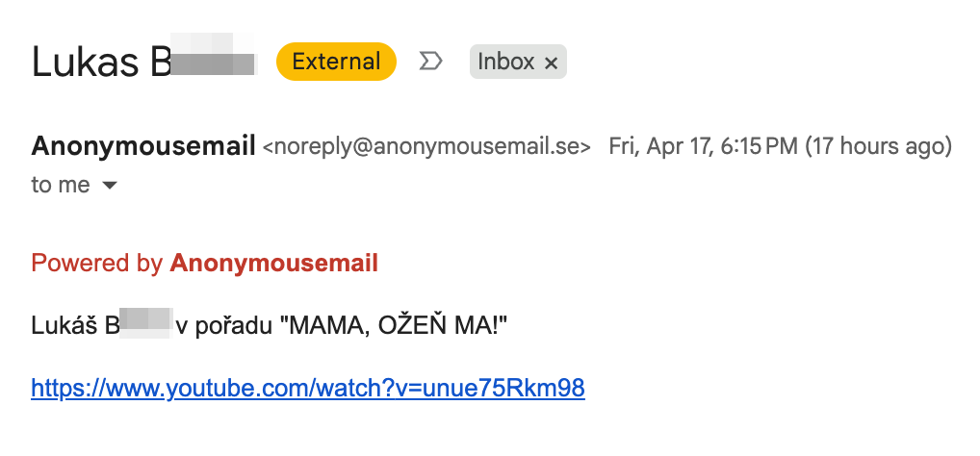The image size is (980, 456).
Task: Click the blurred surname in the body
Action: [144, 326]
